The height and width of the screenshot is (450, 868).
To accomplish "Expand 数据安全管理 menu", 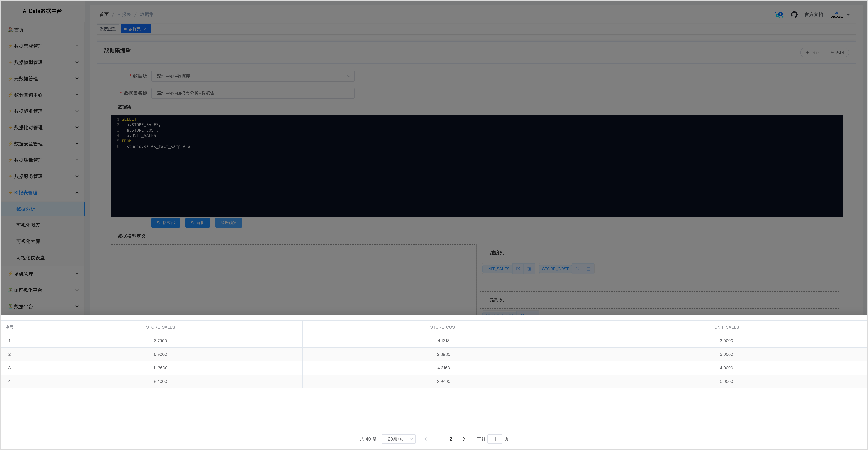I will click(x=42, y=143).
